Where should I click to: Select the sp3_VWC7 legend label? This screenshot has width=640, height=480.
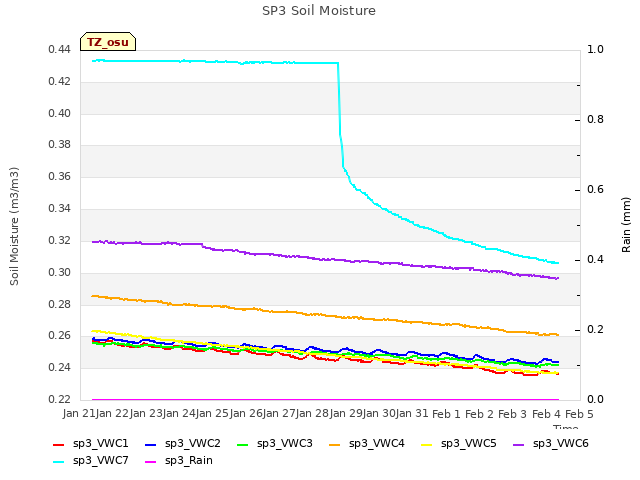[x=101, y=461]
